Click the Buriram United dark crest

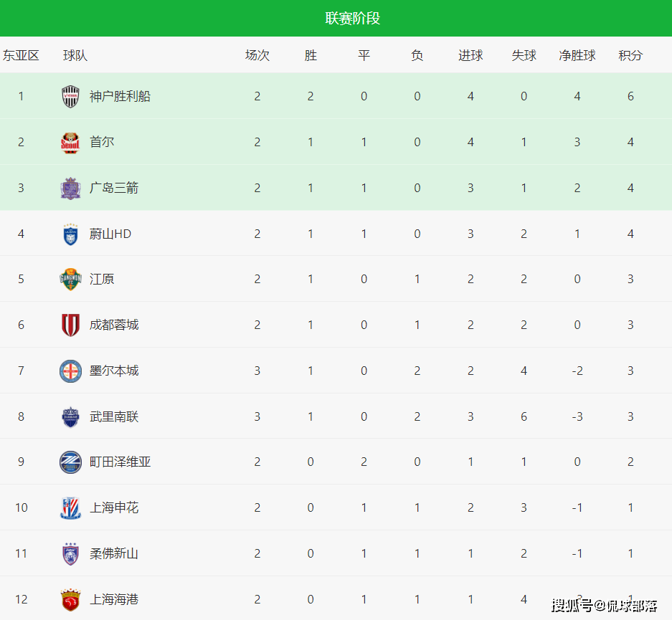click(70, 416)
